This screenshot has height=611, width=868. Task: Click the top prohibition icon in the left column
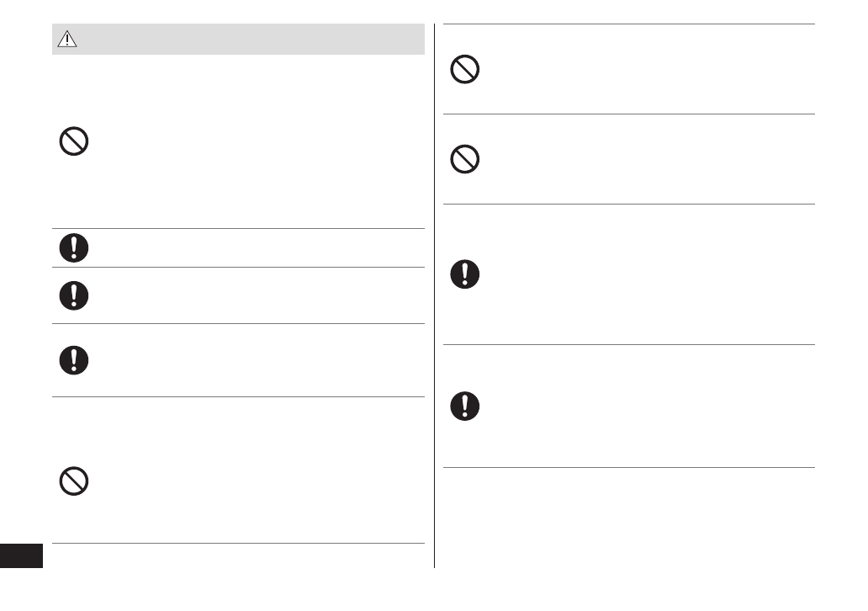pyautogui.click(x=74, y=141)
